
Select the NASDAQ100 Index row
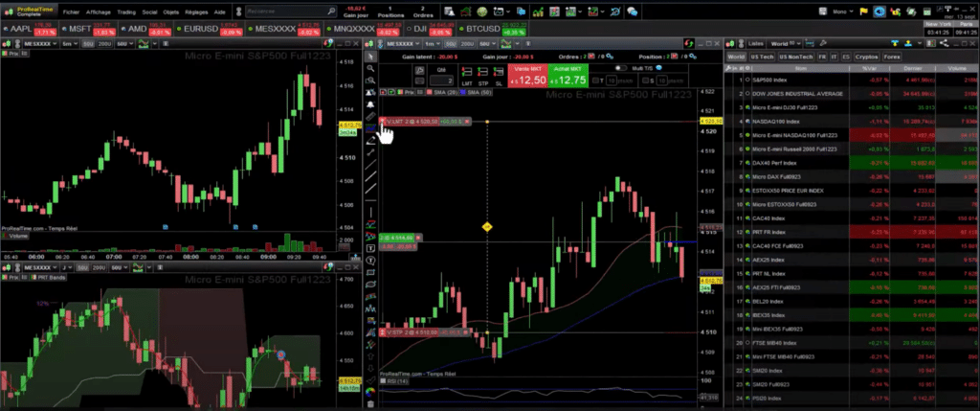[850, 122]
